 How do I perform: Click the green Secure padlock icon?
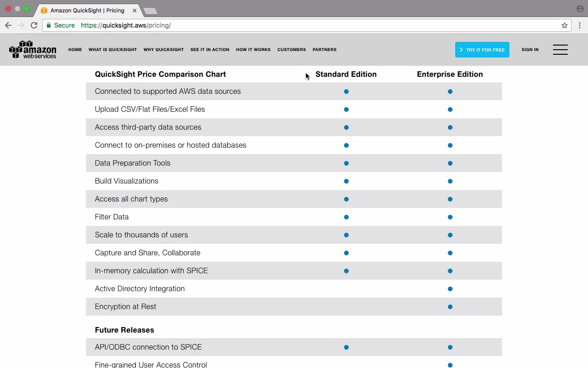click(49, 25)
